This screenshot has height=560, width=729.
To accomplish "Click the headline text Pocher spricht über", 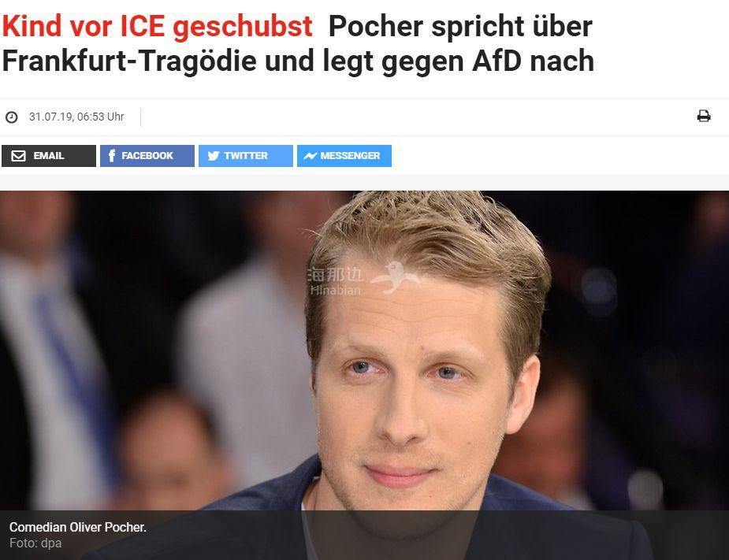I will click(x=460, y=26).
